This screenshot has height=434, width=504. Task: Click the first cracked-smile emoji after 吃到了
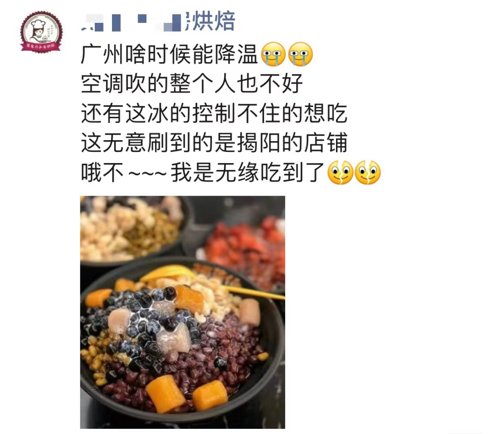coord(340,172)
